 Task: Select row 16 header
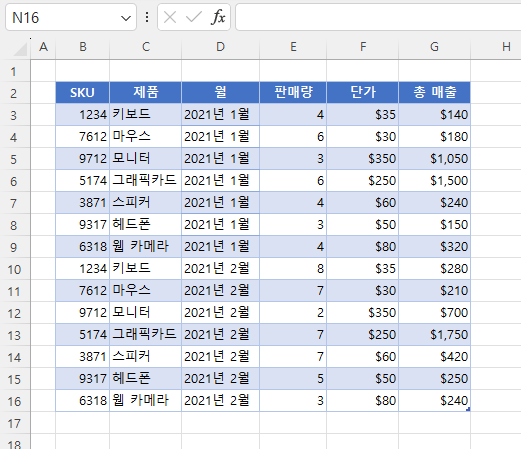(14, 401)
